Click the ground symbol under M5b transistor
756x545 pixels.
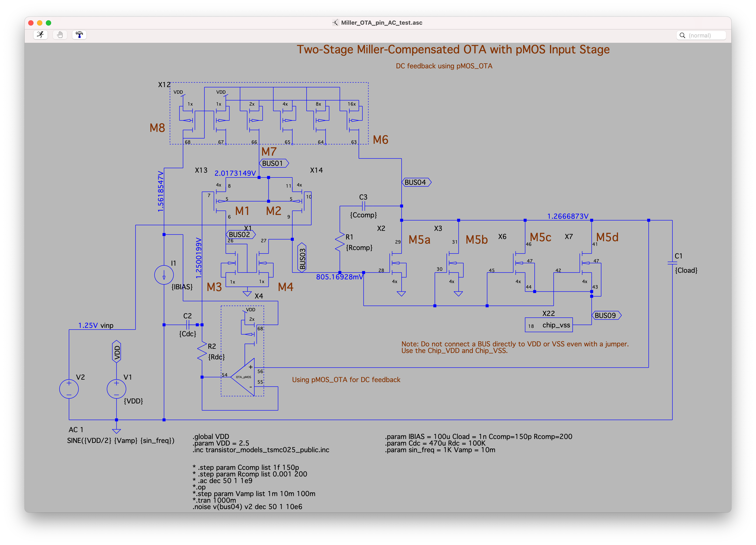pos(458,293)
